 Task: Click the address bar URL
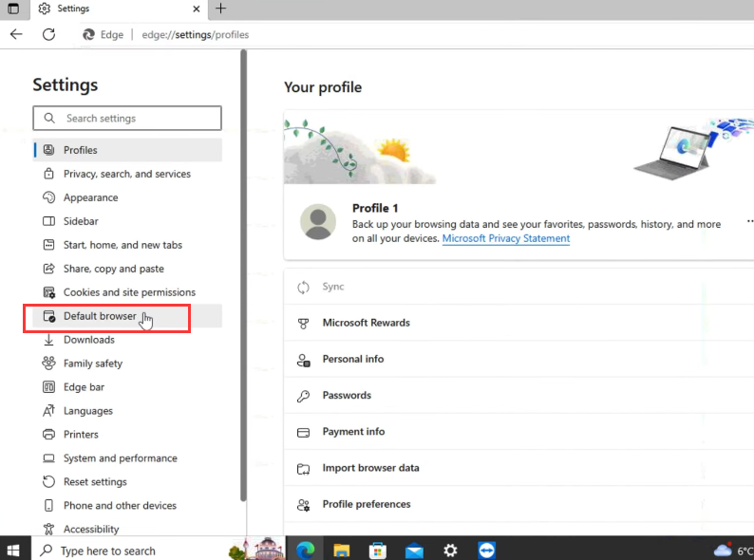(x=196, y=34)
